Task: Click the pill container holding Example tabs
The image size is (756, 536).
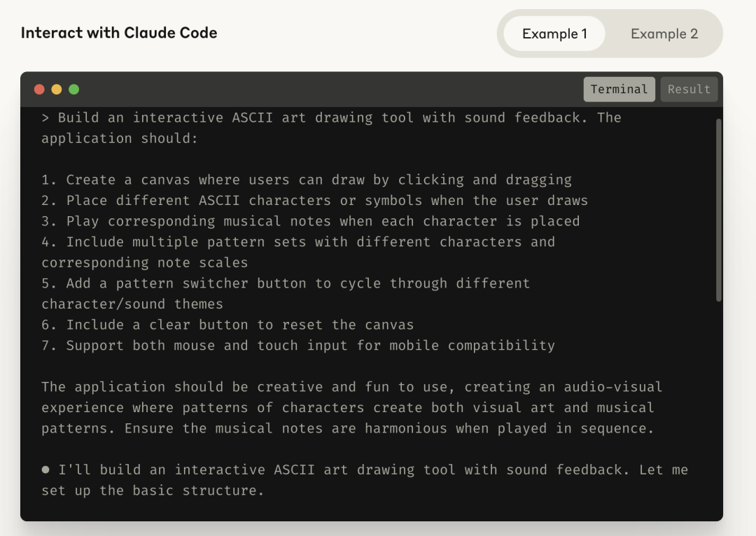Action: [x=609, y=33]
